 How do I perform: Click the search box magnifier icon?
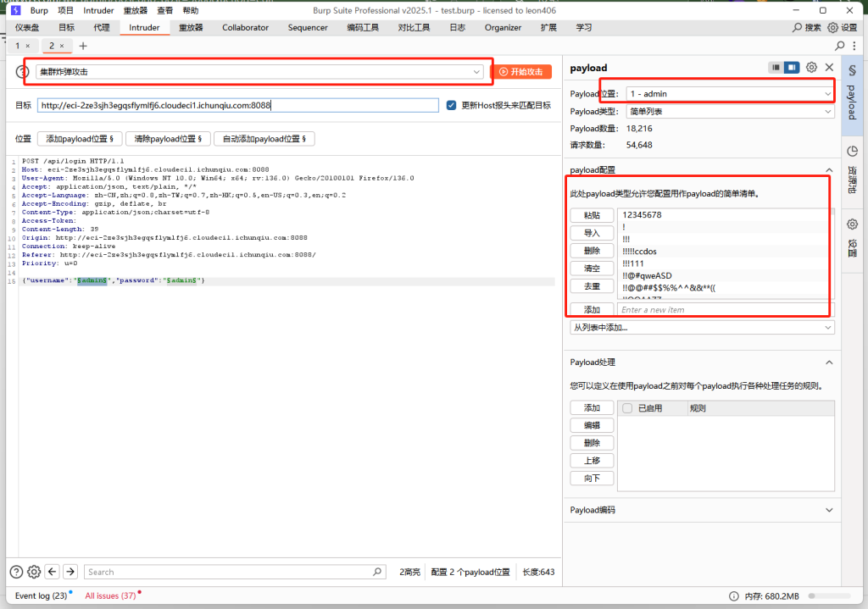tap(377, 572)
